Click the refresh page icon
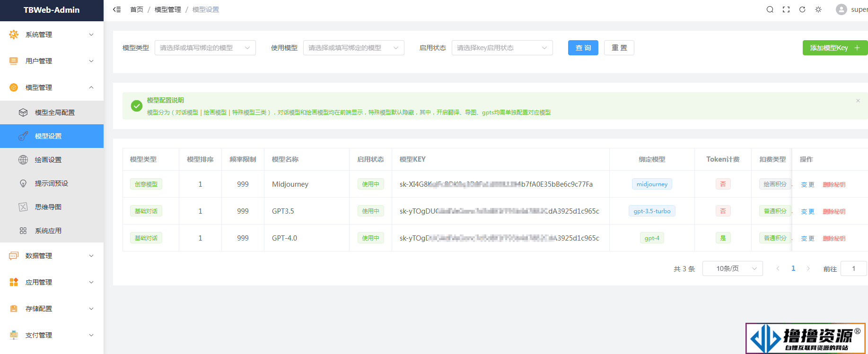Image resolution: width=868 pixels, height=354 pixels. 802,9
